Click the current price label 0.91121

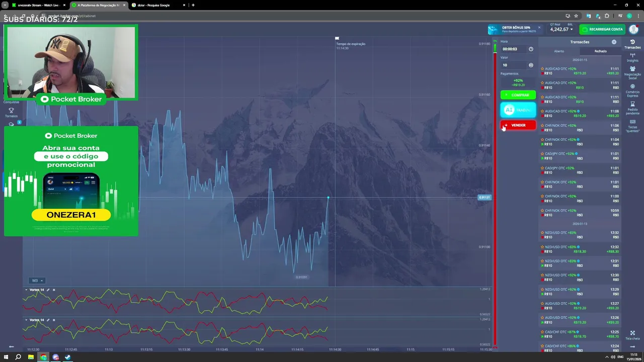(484, 197)
